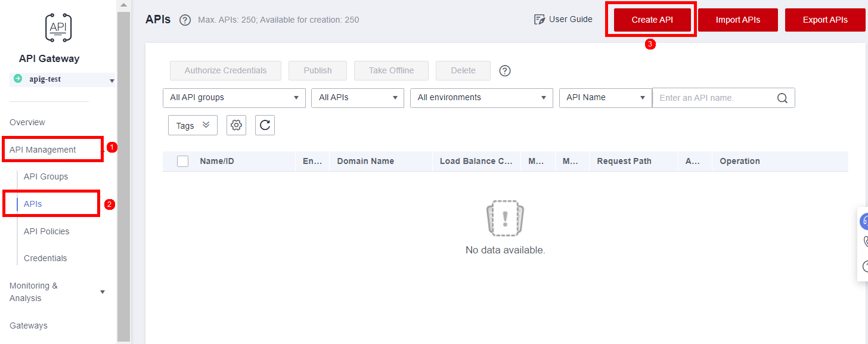This screenshot has width=868, height=344.
Task: Click the green apig-test gateway status icon
Action: pos(18,79)
